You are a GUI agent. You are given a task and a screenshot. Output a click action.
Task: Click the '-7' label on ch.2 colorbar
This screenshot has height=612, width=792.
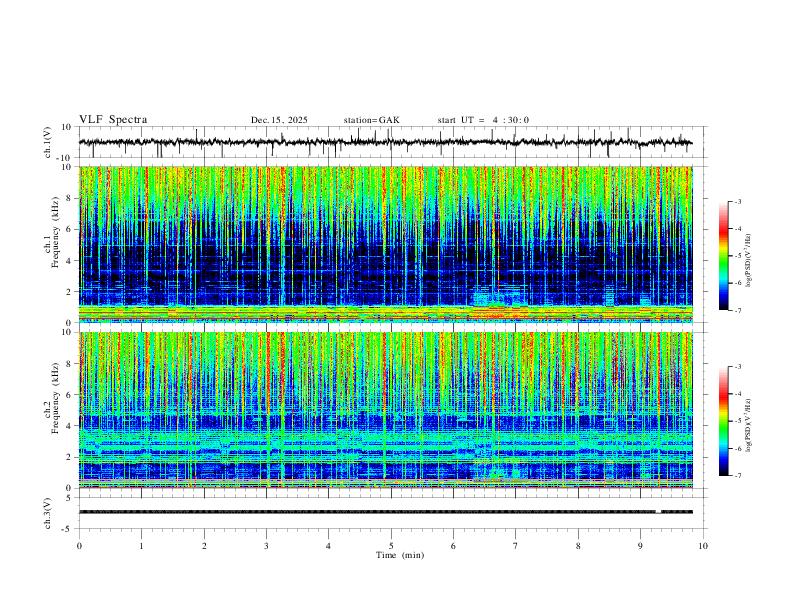click(x=737, y=475)
